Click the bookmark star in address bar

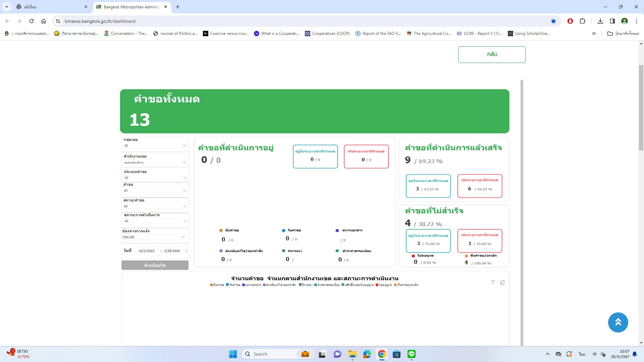553,21
